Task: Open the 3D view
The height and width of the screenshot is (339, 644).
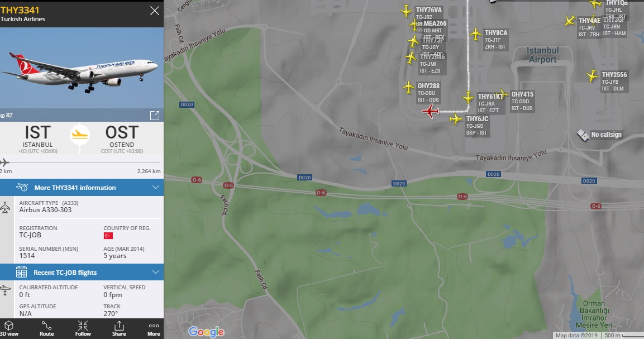Action: 9,328
